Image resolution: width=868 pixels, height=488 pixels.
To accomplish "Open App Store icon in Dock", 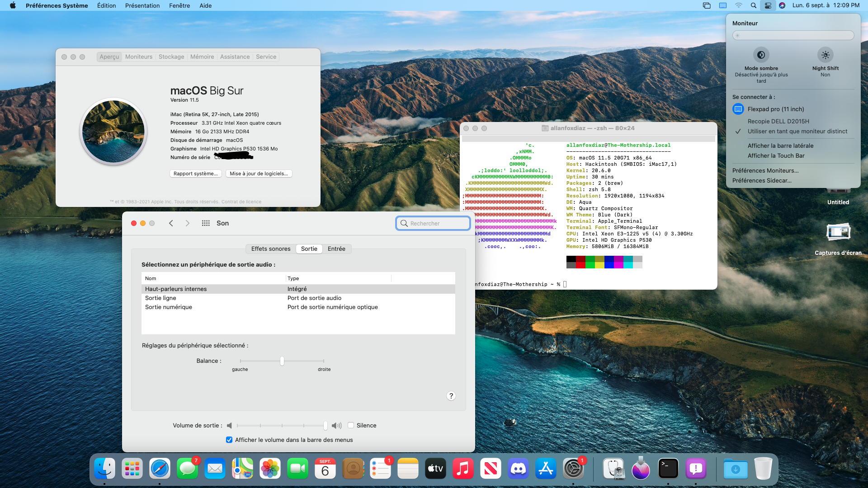I will click(x=546, y=469).
